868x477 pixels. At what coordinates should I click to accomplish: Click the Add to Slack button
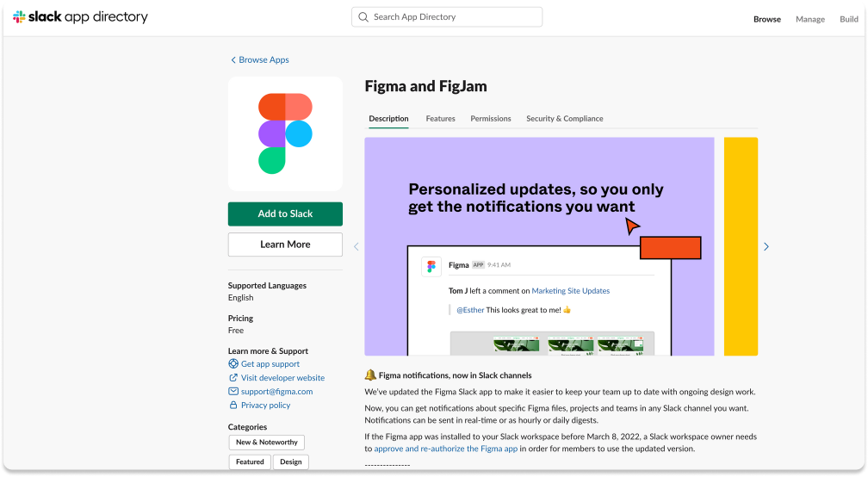[285, 214]
